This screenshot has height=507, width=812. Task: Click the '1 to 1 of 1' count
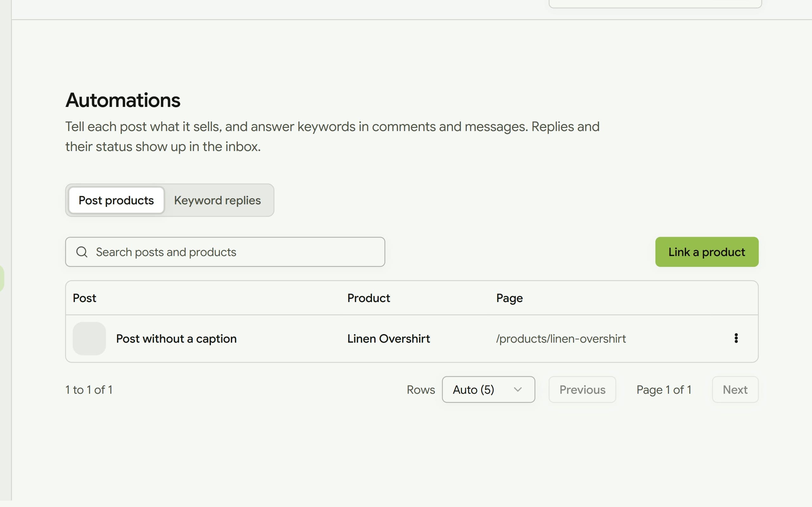pos(89,390)
